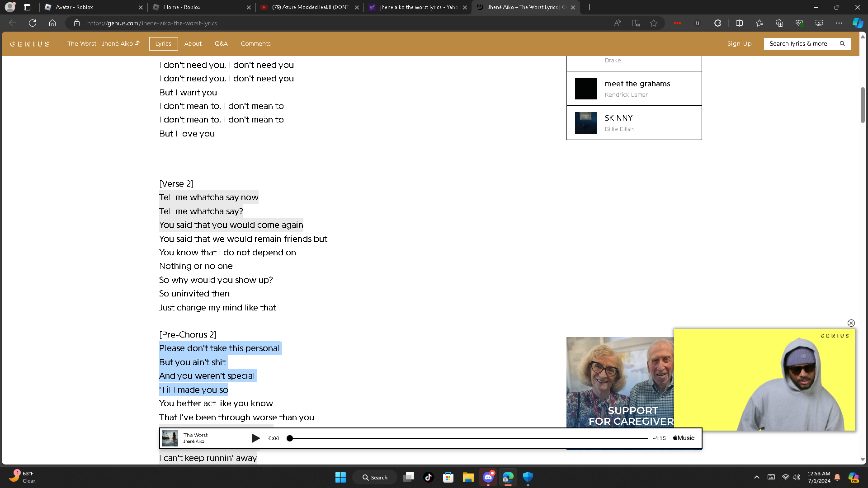
Task: Open the Comments section tab
Action: (256, 44)
